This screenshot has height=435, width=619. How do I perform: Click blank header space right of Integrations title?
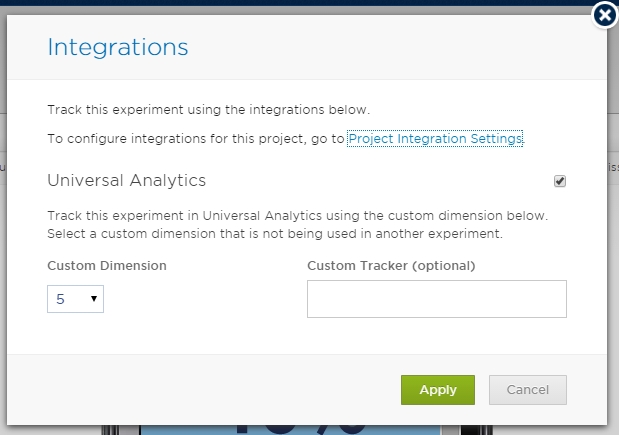point(400,47)
